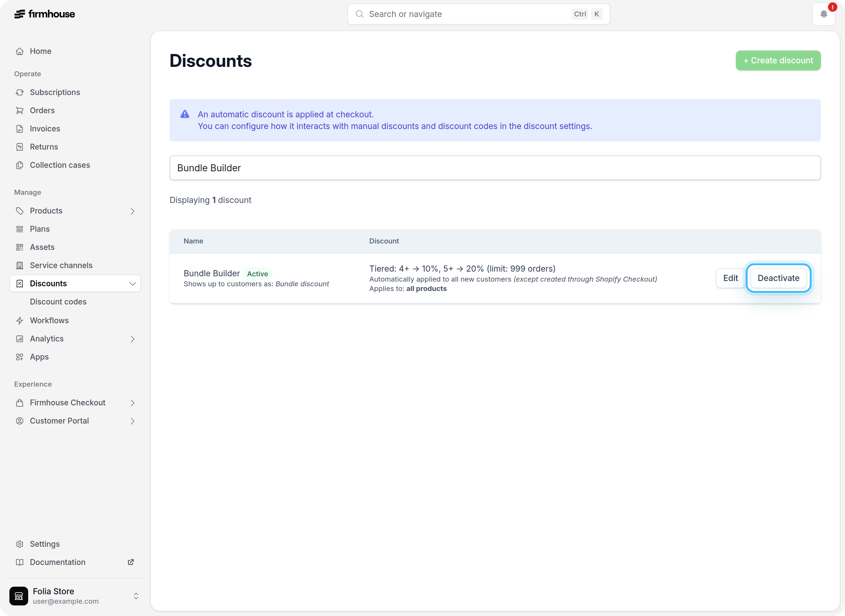Click the Service channels building icon
The image size is (845, 616).
coord(20,265)
